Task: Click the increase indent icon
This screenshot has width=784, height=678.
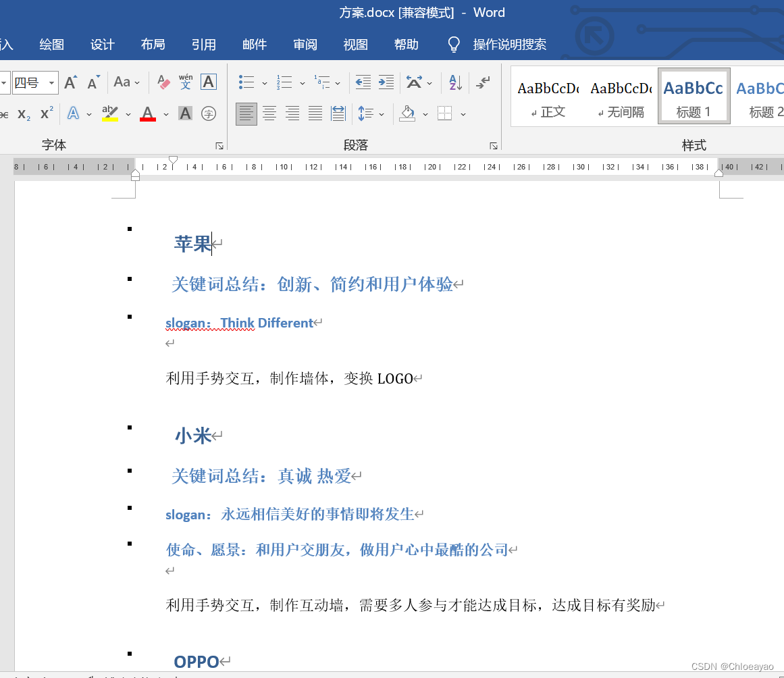Action: (386, 82)
